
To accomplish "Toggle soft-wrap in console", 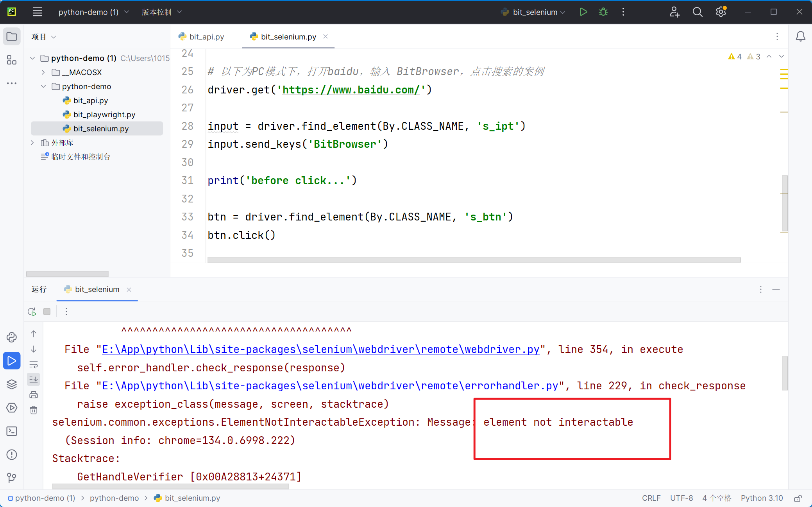I will [x=34, y=364].
